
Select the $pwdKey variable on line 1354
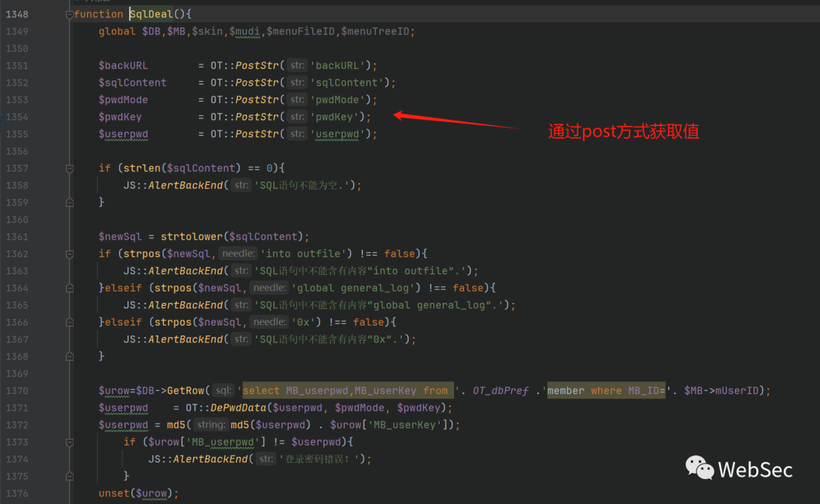click(120, 117)
